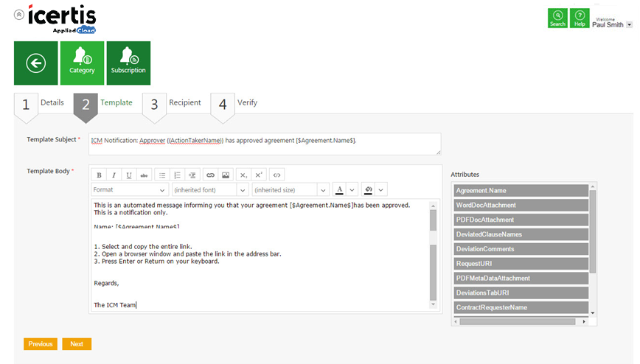Select the DeviationComments attribute

521,249
